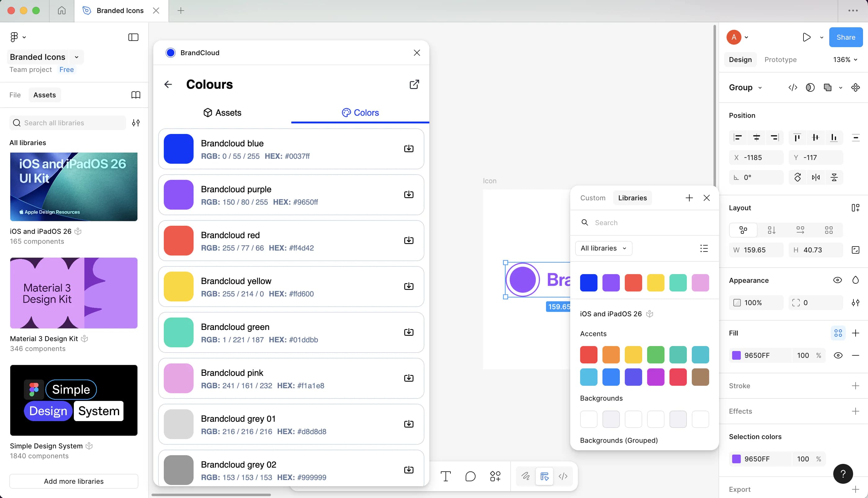Screen dimensions: 868x498
Task: Toggle Appearance layer visibility eye
Action: pyautogui.click(x=837, y=280)
